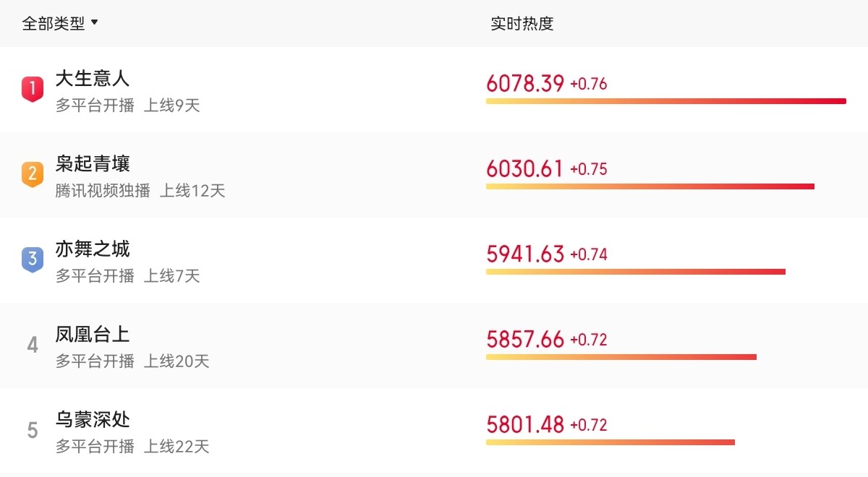Click the 6078.39 heat progress bar
This screenshot has width=868, height=477.
click(x=665, y=101)
